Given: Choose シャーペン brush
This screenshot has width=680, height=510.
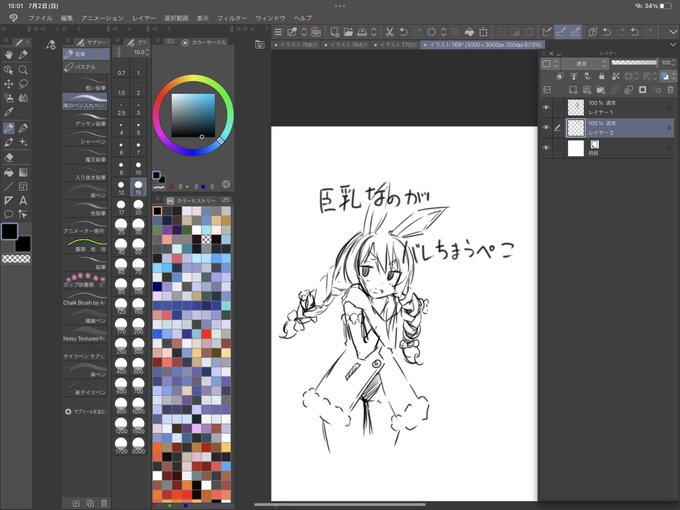Looking at the screenshot, I should click(x=85, y=138).
